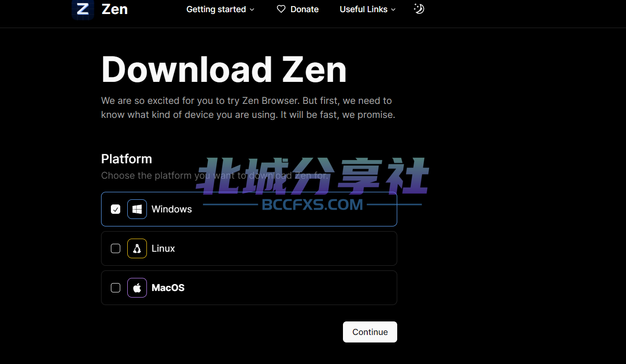626x364 pixels.
Task: Expand the Getting started chevron
Action: tap(252, 9)
